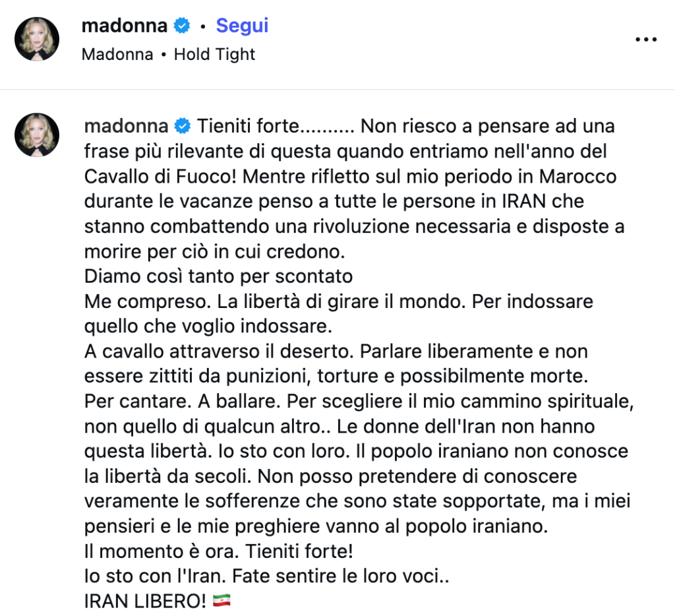Open the three-dot more options menu
675x616 pixels.
646,40
